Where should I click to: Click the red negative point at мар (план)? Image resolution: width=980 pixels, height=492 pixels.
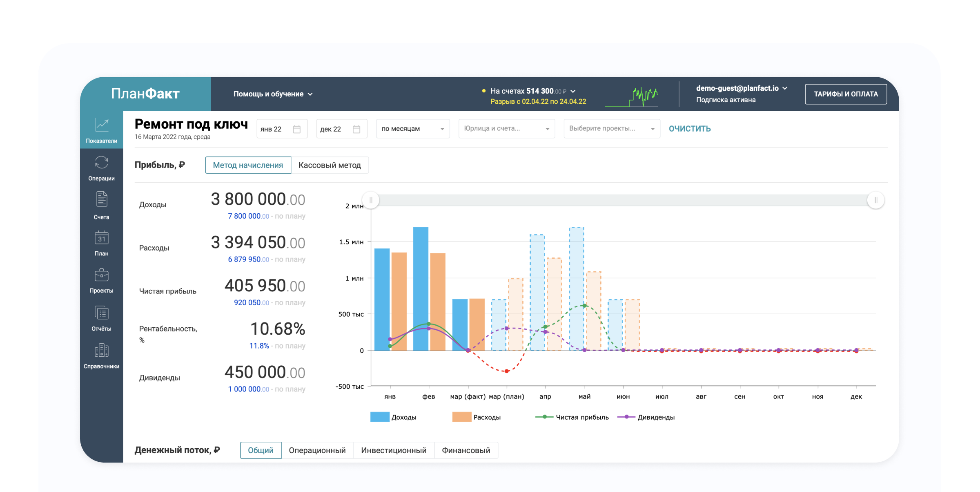click(507, 371)
